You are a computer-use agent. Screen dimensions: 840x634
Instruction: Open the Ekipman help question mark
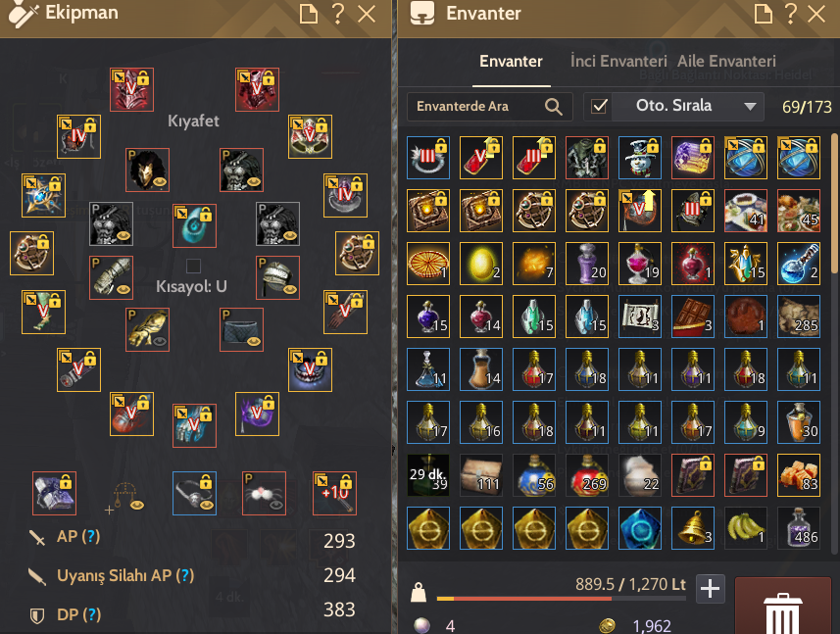point(337,14)
